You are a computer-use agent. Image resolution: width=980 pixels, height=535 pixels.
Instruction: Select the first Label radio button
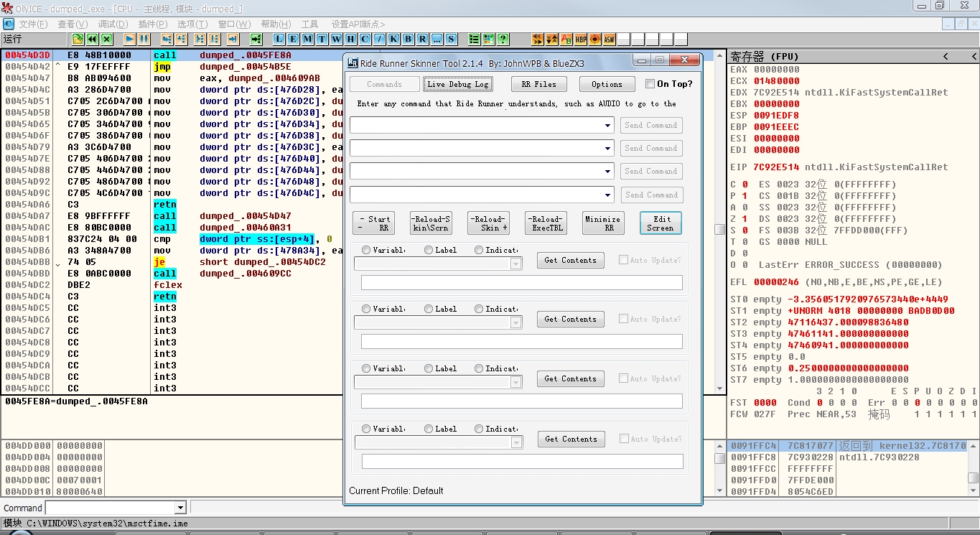pos(429,250)
